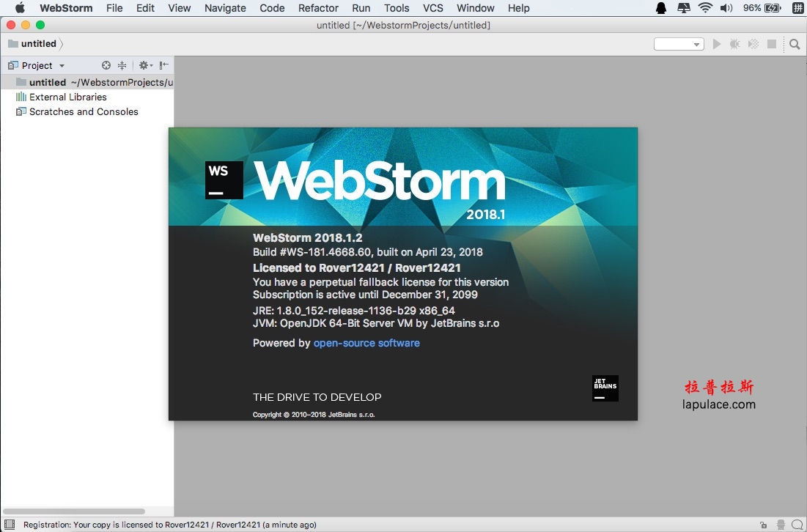The height and width of the screenshot is (532, 807).
Task: Hide the Project tool window via the hide icon
Action: (163, 65)
